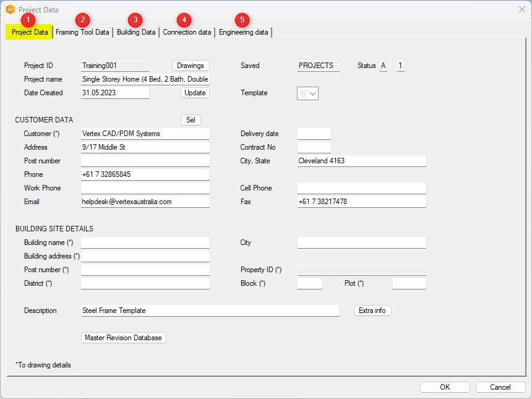Switch to the Framing Tool Data tab
The height and width of the screenshot is (399, 532).
(x=82, y=32)
